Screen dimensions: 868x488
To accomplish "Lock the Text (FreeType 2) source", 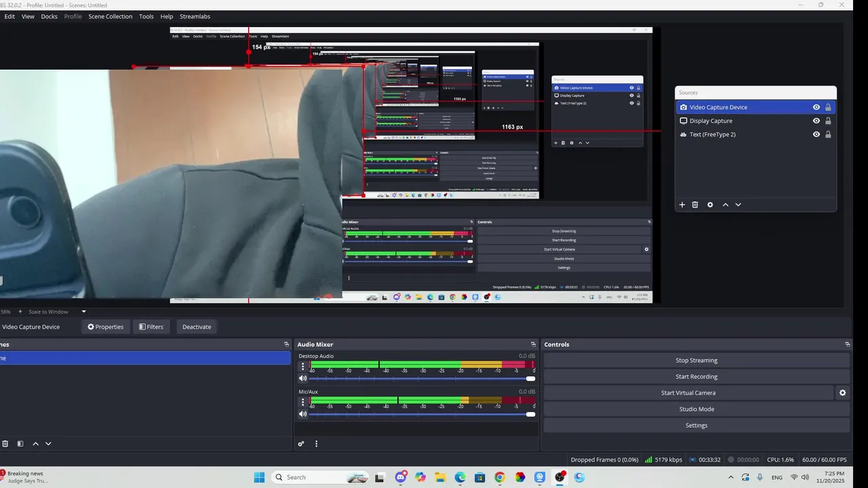I will 828,134.
